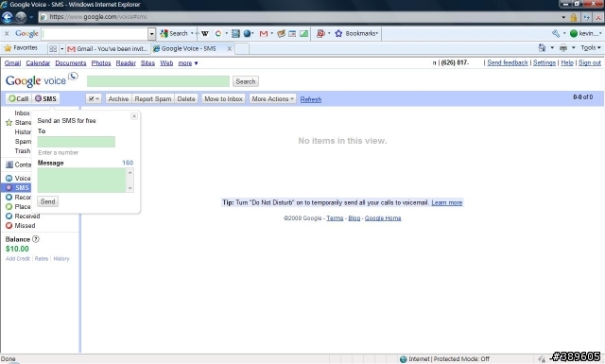The image size is (605, 364).
Task: Expand the Print options arrow
Action: coord(574,48)
